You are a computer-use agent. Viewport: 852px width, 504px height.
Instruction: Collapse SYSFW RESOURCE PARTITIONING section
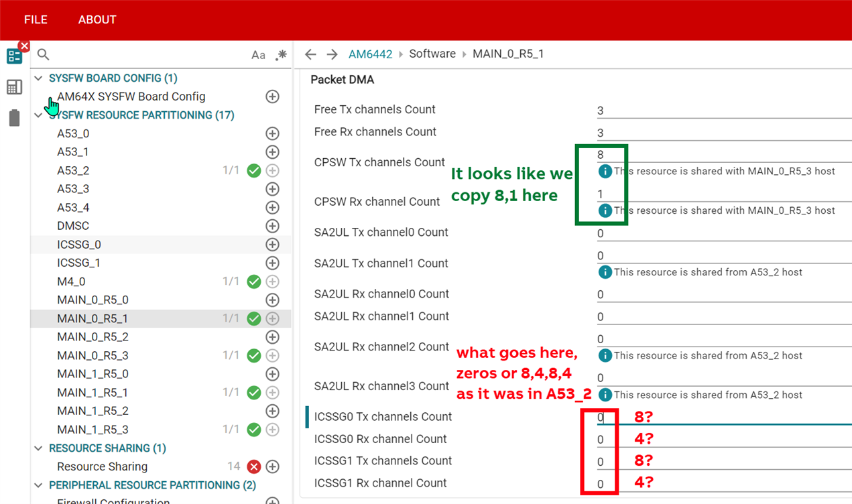click(38, 115)
